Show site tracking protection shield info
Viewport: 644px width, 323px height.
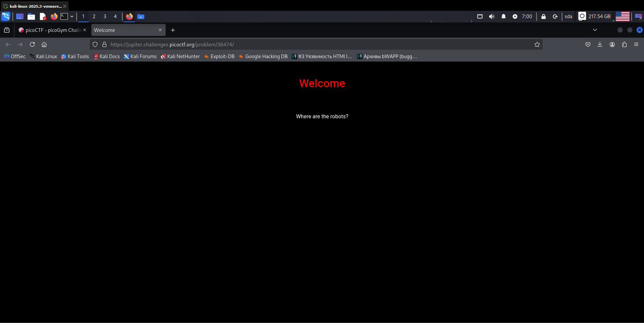pos(95,44)
